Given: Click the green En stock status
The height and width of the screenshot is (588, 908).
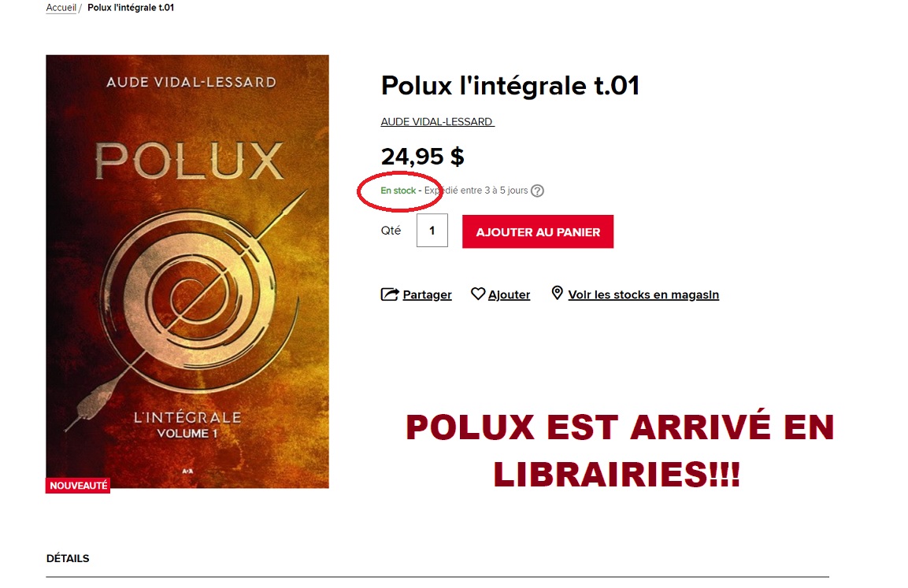Looking at the screenshot, I should [398, 190].
